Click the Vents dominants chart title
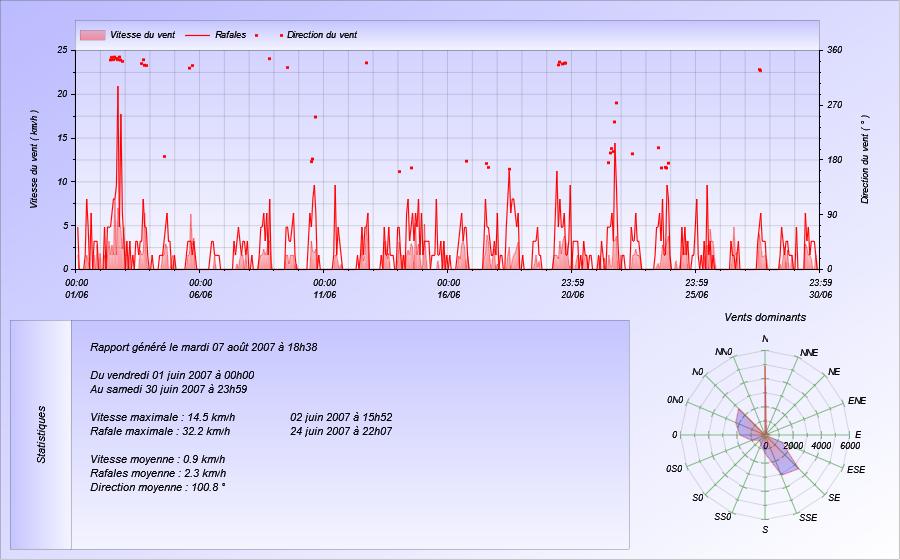This screenshot has height=560, width=900. pyautogui.click(x=765, y=317)
